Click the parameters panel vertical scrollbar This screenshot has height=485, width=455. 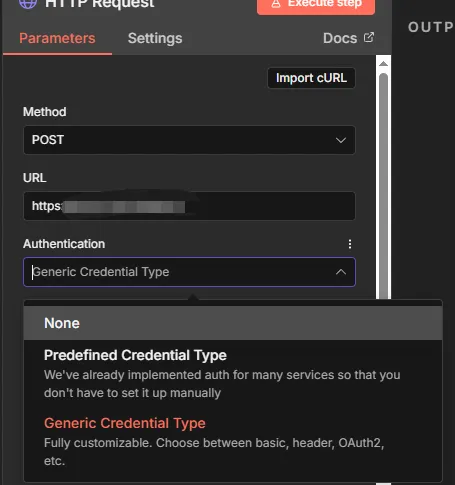pos(383,185)
